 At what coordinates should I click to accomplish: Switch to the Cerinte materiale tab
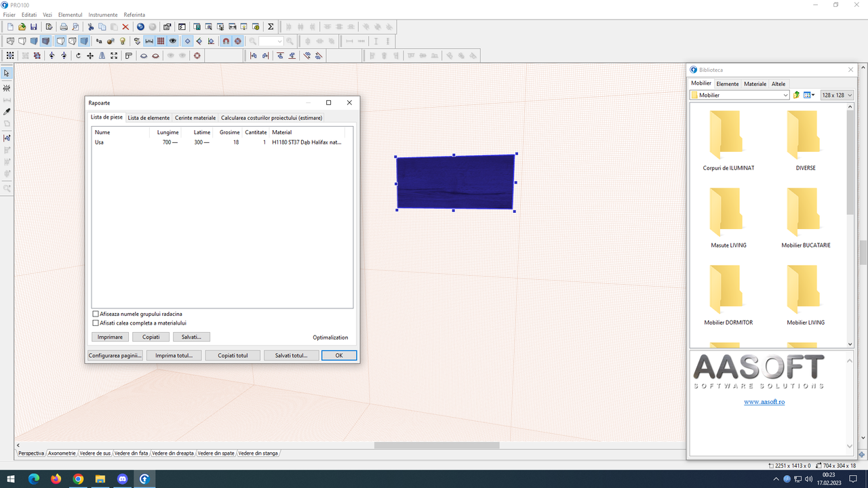coord(195,118)
